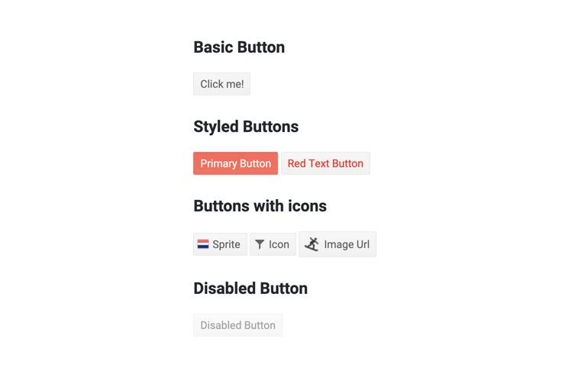Activate the button with the flag

[x=220, y=244]
